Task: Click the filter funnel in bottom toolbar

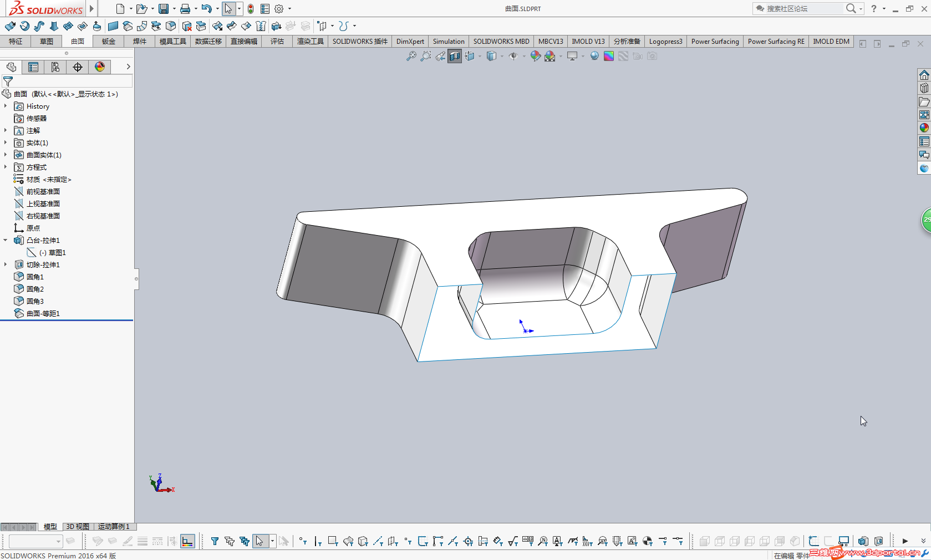Action: (215, 541)
